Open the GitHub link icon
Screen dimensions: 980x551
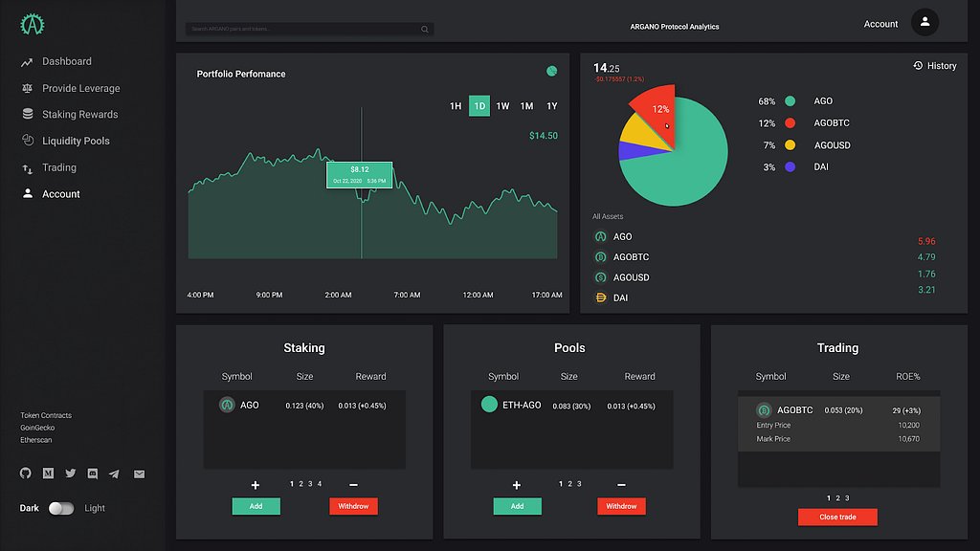pyautogui.click(x=26, y=473)
